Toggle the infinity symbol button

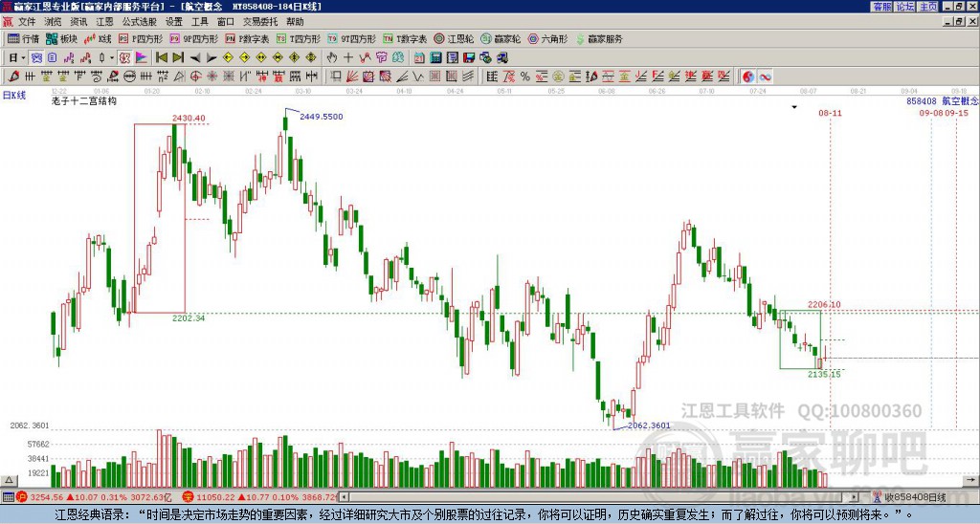point(765,76)
